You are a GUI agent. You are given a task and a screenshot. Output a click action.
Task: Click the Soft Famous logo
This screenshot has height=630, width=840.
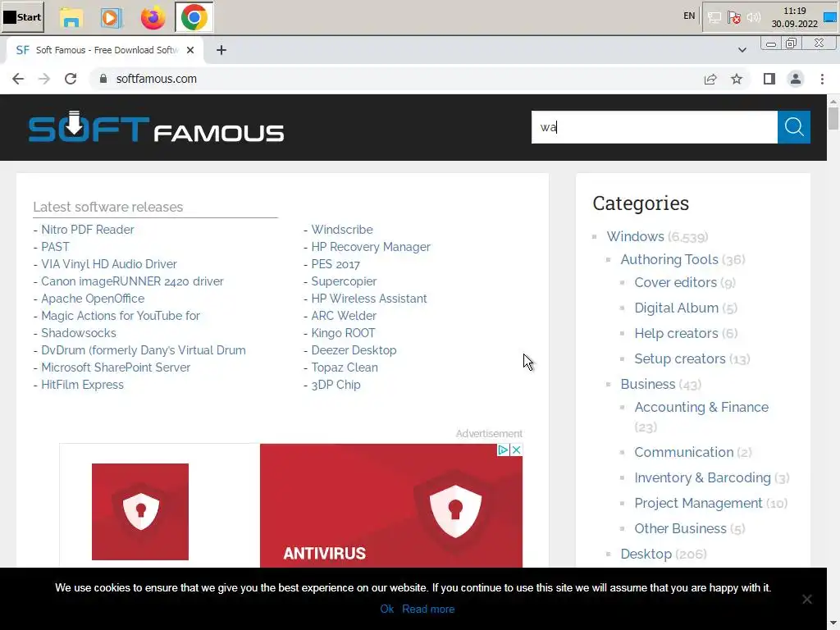(x=156, y=127)
